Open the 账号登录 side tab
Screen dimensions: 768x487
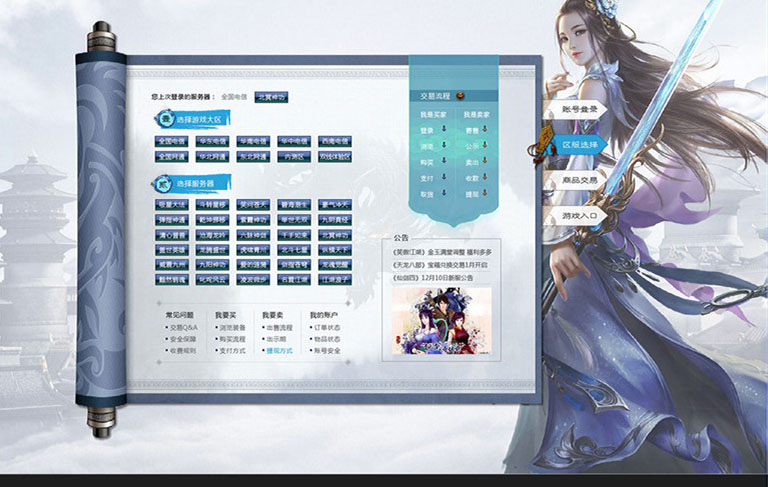tap(580, 109)
